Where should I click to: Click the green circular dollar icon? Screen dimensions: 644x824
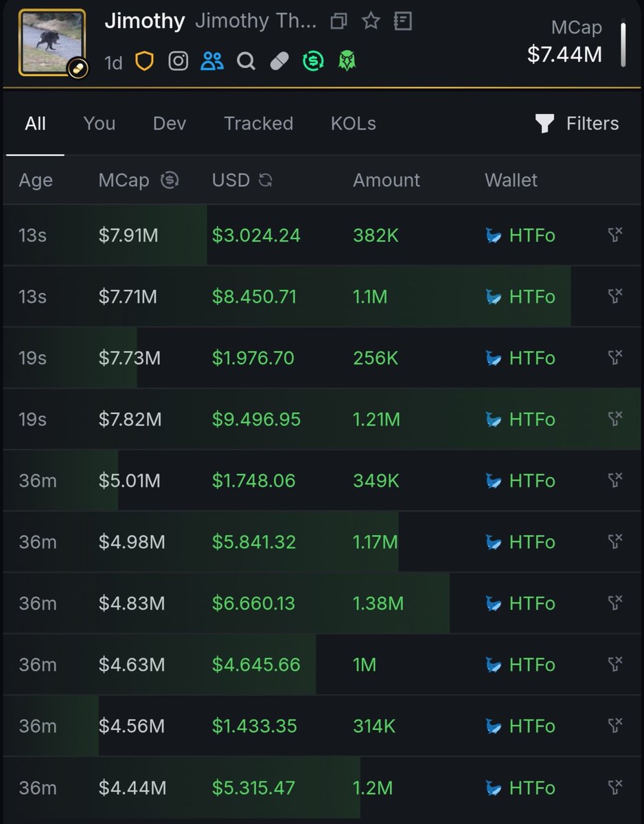[313, 62]
